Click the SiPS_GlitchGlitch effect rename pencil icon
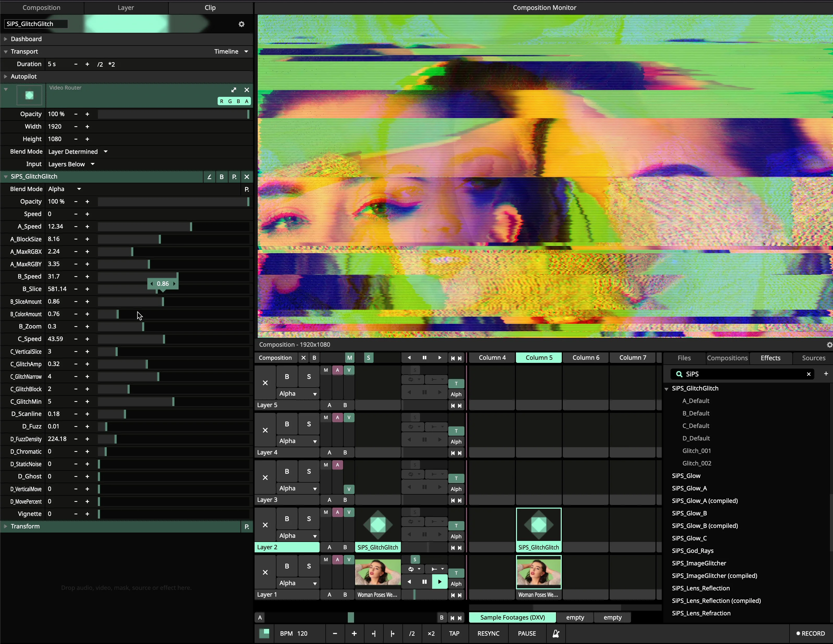 tap(209, 177)
